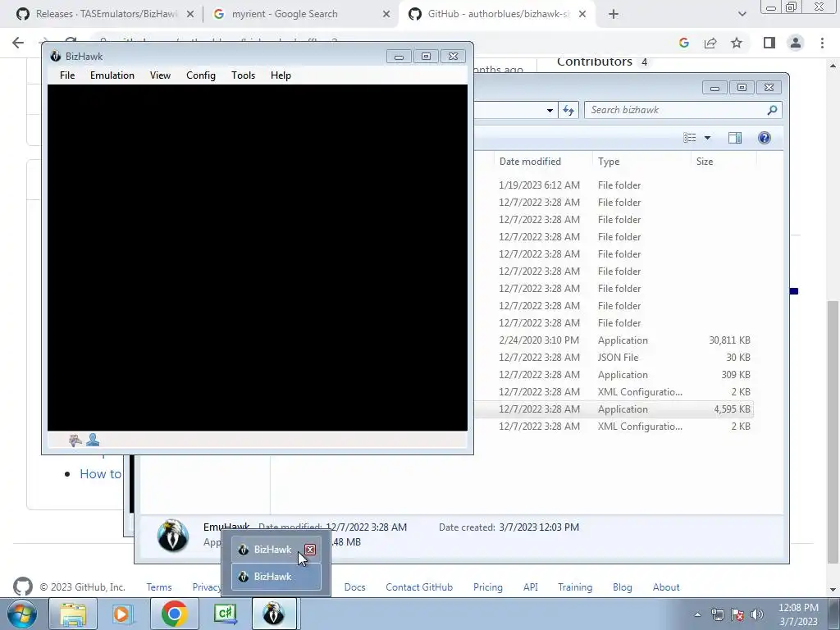
Task: Open Chrome tab search dropdown
Action: pos(742,15)
